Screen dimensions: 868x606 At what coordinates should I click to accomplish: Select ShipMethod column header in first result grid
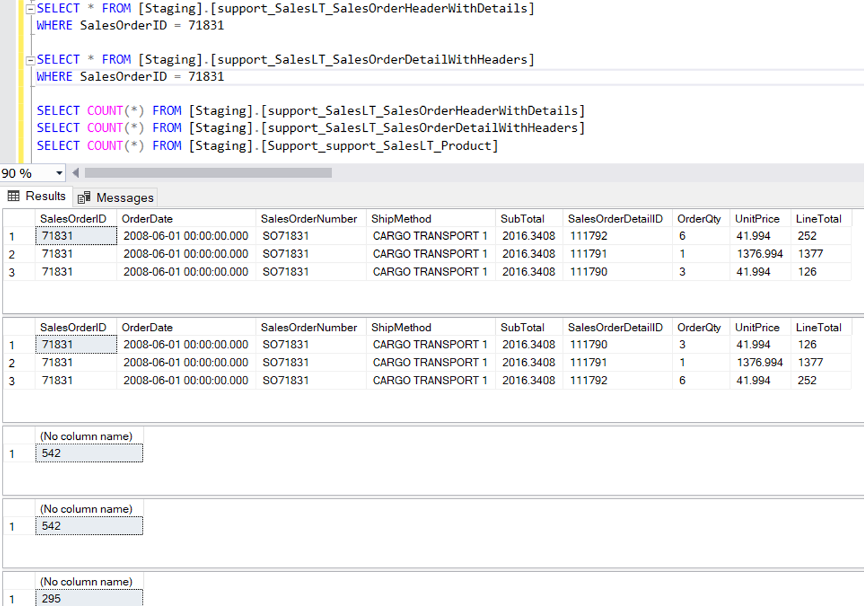coord(431,219)
